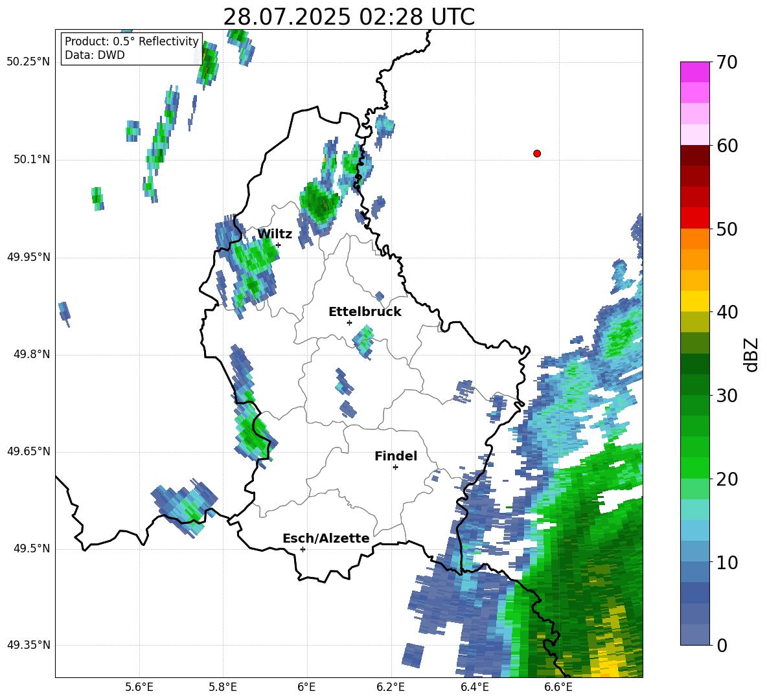This screenshot has width=767, height=700.
Task: Click the dark green echo cell northeast of Wiltz
Action: tap(320, 203)
